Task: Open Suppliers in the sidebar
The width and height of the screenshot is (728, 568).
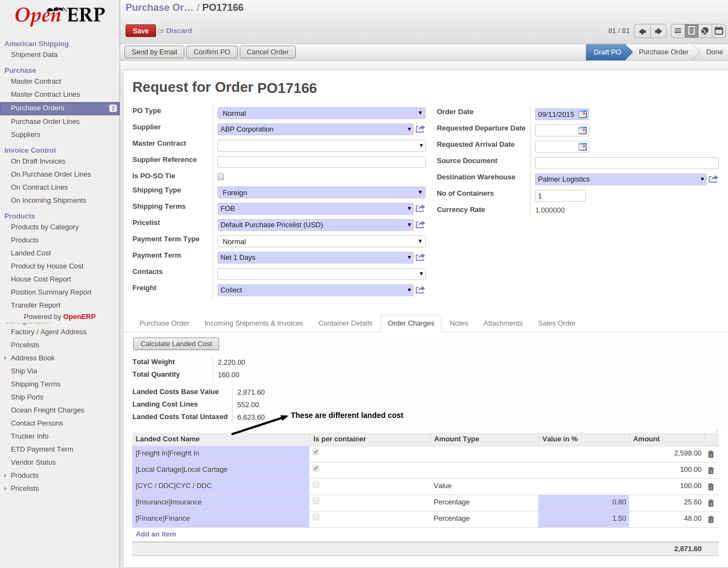Action: [x=26, y=135]
